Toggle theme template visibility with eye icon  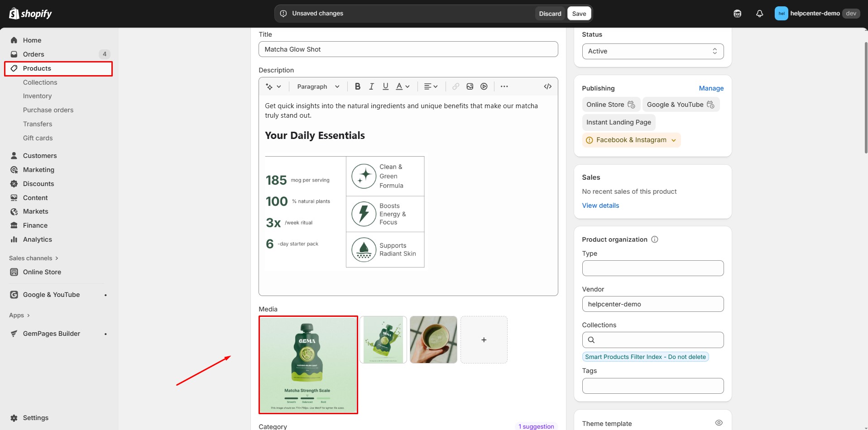[x=719, y=423]
